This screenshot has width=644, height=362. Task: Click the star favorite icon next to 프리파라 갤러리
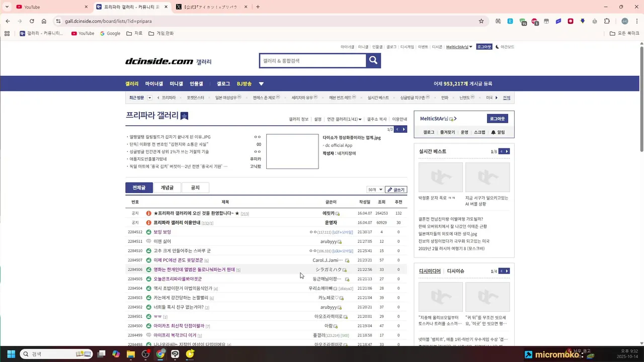pyautogui.click(x=184, y=116)
